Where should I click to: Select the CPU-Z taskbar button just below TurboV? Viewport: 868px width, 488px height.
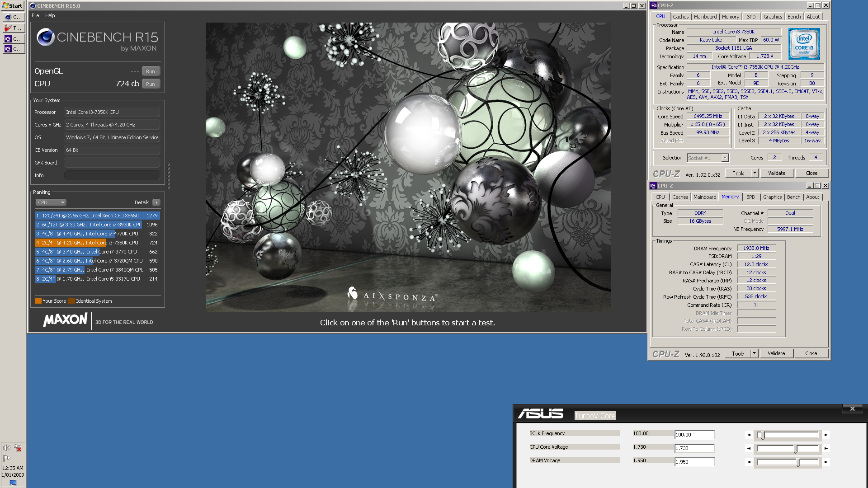click(x=13, y=39)
